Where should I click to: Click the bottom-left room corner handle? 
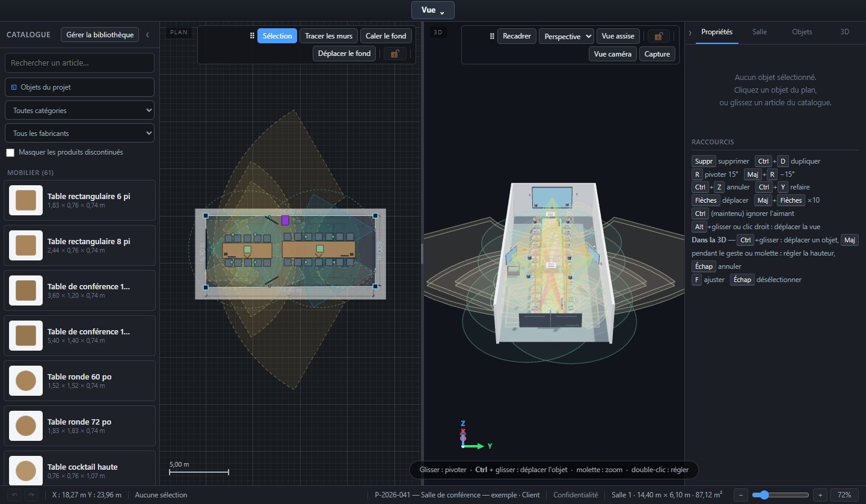(206, 287)
